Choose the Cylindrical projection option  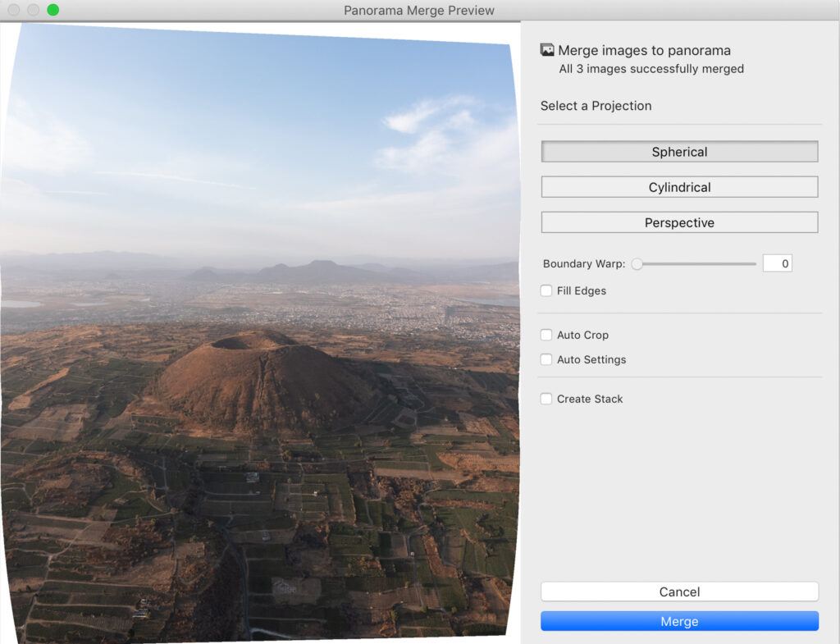point(679,187)
